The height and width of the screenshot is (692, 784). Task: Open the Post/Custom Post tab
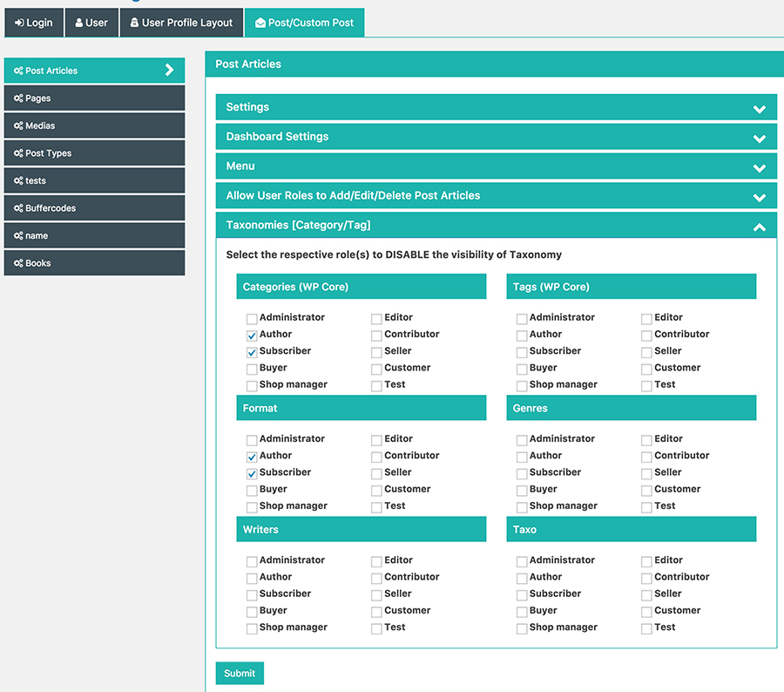point(304,23)
